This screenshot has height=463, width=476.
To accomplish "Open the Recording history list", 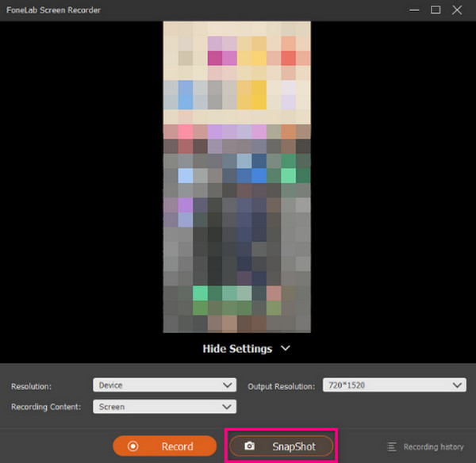I will pyautogui.click(x=425, y=446).
